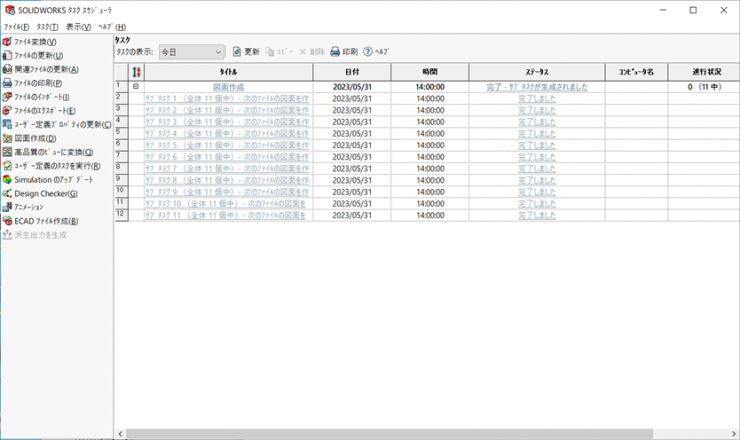
Task: Click the sort order icon column header
Action: [137, 72]
